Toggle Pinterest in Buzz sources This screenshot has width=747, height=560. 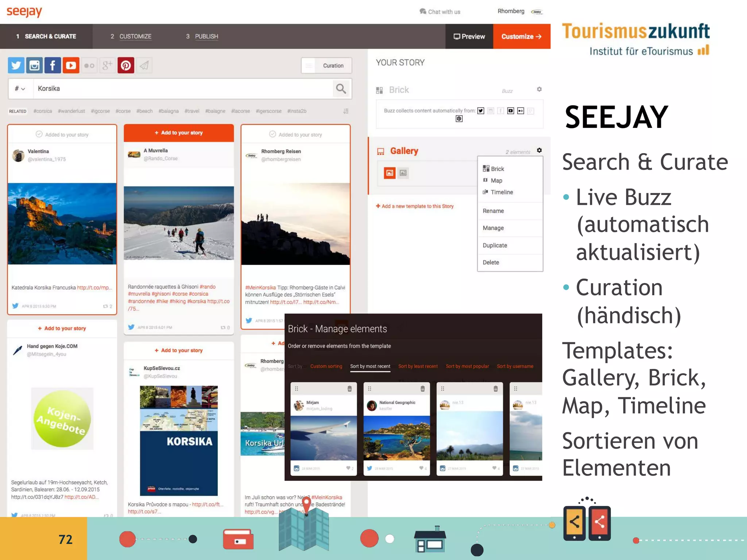(459, 118)
